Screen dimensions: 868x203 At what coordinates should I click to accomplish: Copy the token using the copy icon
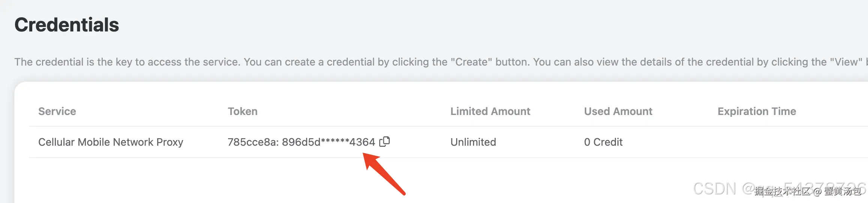pos(384,142)
